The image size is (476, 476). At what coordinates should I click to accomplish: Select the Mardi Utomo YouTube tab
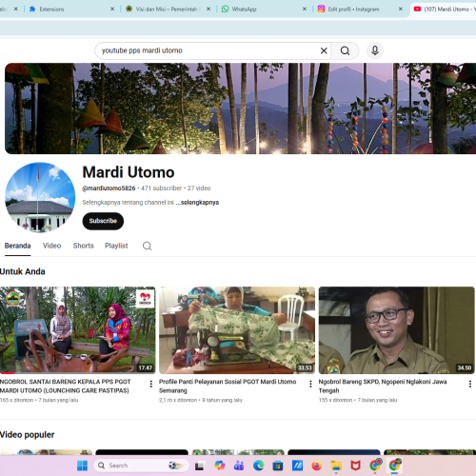[445, 10]
